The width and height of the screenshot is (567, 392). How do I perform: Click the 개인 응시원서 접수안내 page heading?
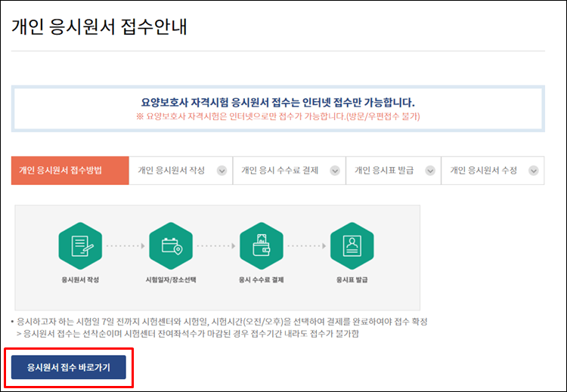pos(99,27)
